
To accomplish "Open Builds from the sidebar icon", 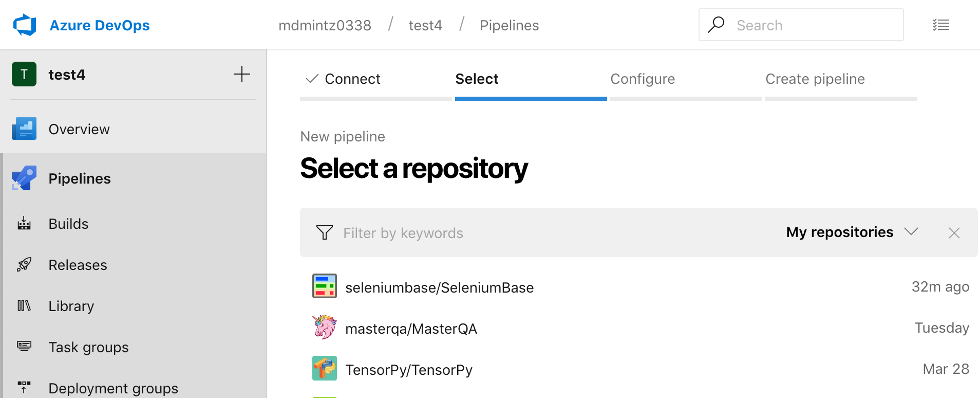I will pyautogui.click(x=24, y=224).
